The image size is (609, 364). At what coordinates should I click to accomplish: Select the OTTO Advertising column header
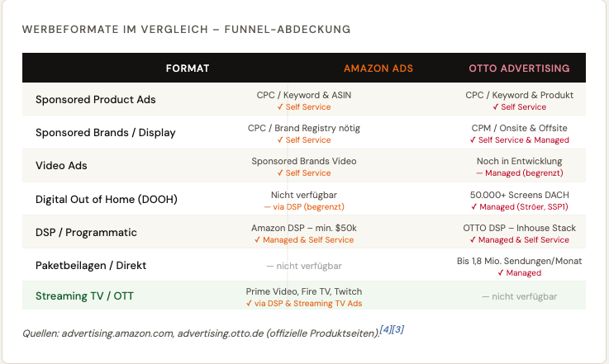point(519,69)
